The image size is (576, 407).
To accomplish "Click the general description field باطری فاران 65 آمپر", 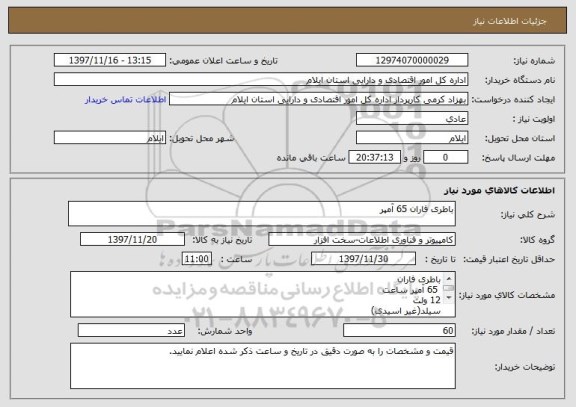I will pyautogui.click(x=262, y=213).
